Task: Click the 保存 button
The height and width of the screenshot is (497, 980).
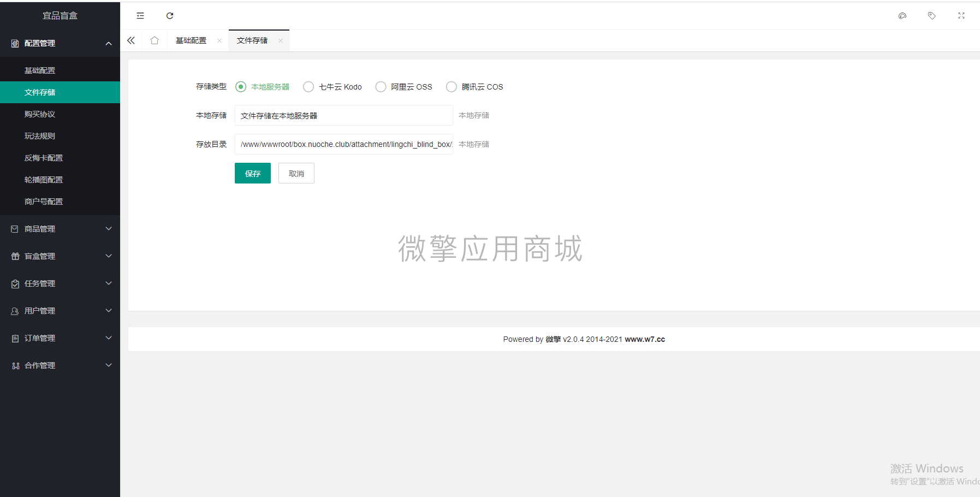Action: coord(253,173)
